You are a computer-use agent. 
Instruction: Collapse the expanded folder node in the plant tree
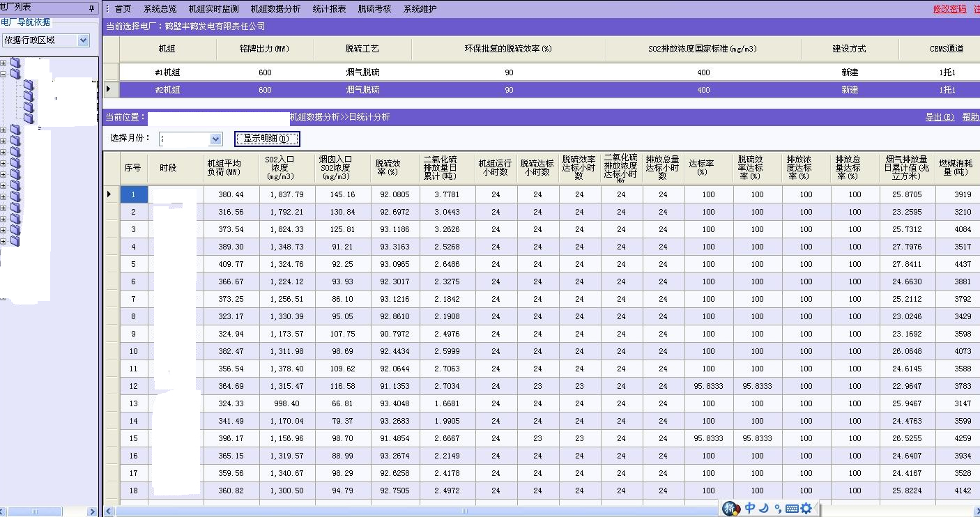click(3, 74)
